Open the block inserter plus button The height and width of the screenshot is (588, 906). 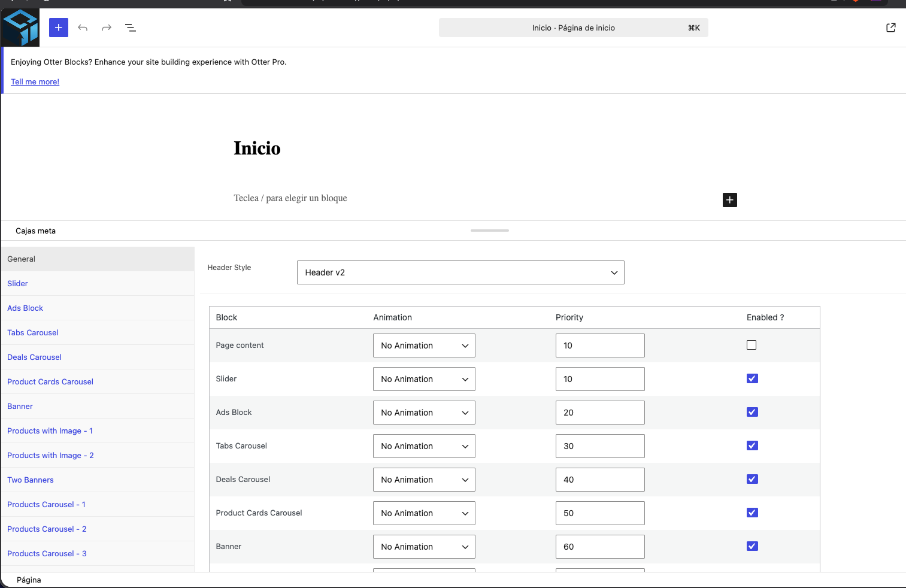(x=59, y=28)
